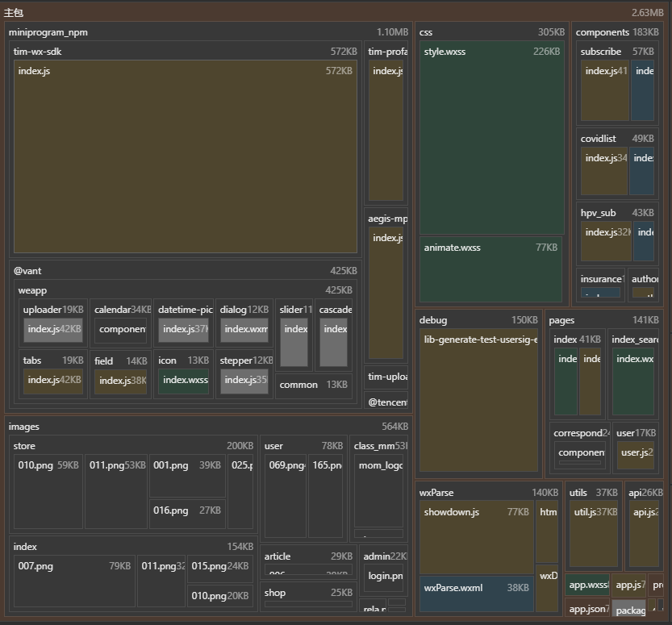This screenshot has width=672, height=625.
Task: Select the api.js block
Action: pos(644,535)
